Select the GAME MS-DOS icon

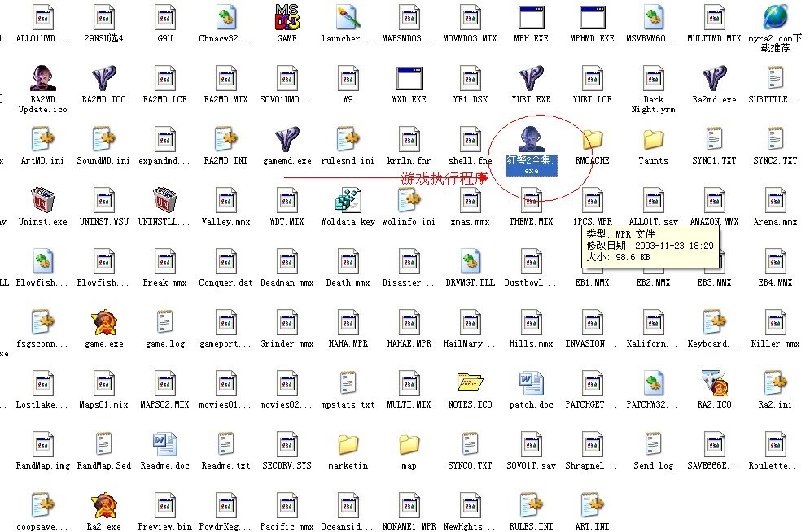(x=287, y=18)
